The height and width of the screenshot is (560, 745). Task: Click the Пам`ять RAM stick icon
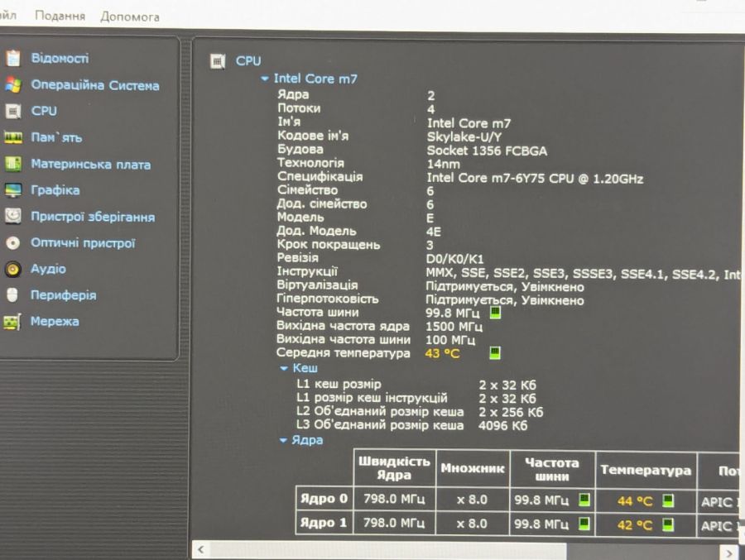[13, 138]
